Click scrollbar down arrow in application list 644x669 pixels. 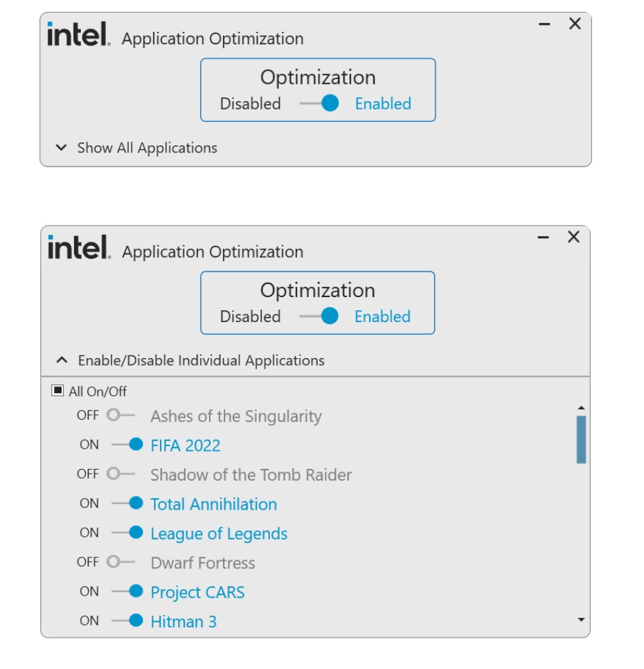tap(581, 620)
